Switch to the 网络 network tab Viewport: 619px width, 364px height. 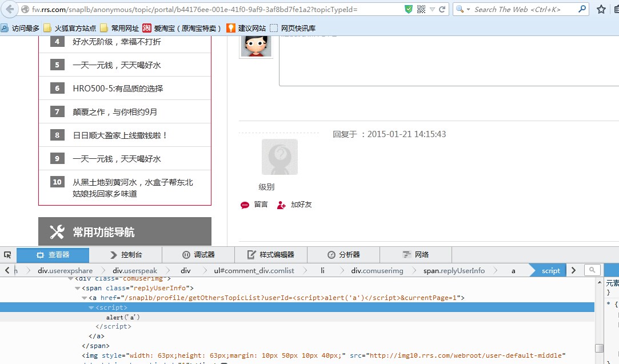pyautogui.click(x=416, y=255)
